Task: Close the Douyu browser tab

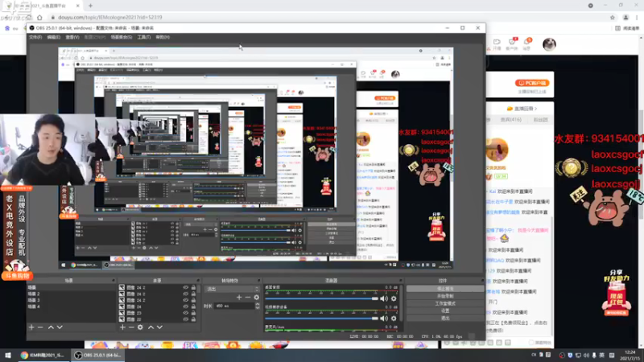Action: [x=78, y=6]
